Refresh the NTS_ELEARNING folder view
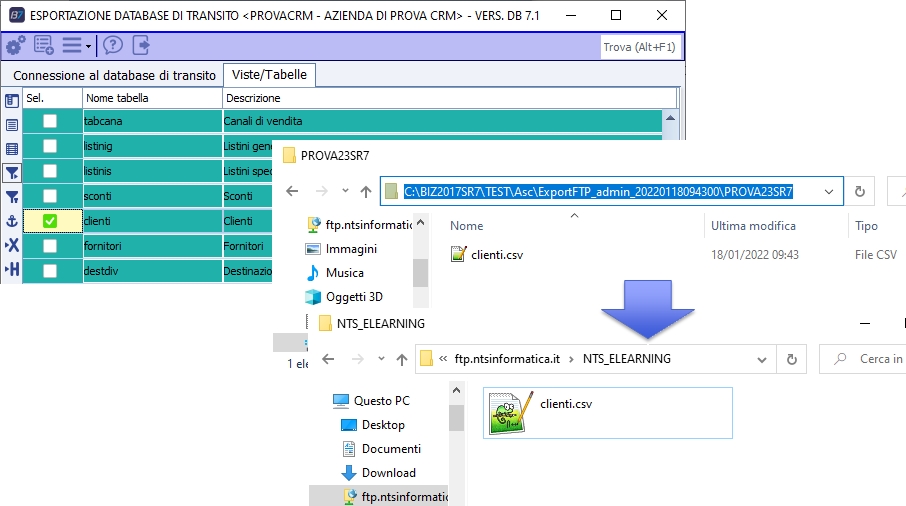The width and height of the screenshot is (906, 506). point(792,359)
